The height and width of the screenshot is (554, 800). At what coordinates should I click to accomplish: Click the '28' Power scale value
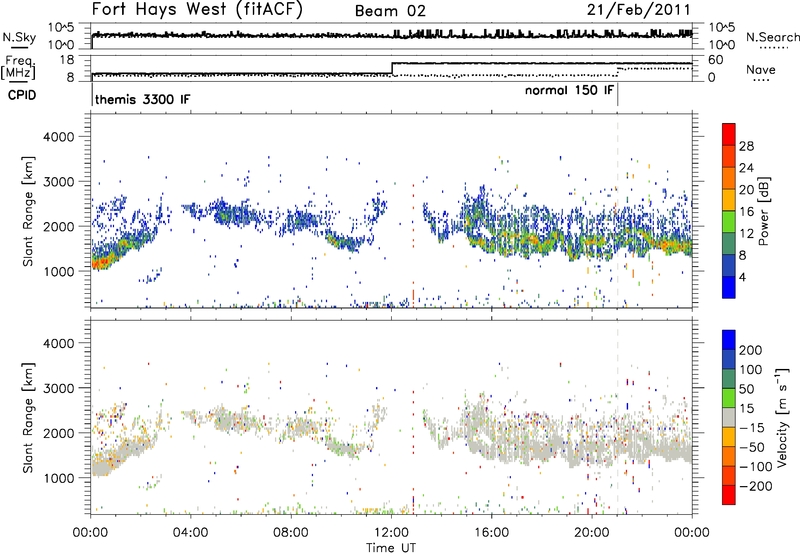click(x=746, y=146)
